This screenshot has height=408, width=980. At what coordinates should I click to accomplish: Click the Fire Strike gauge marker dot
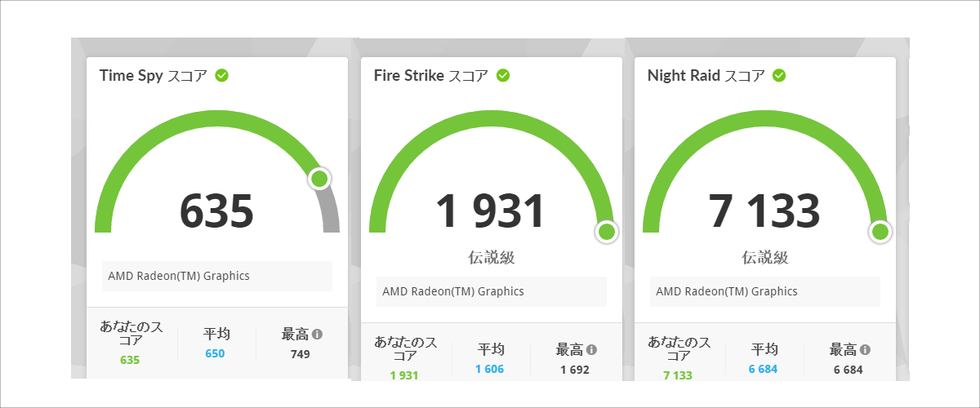tap(606, 232)
